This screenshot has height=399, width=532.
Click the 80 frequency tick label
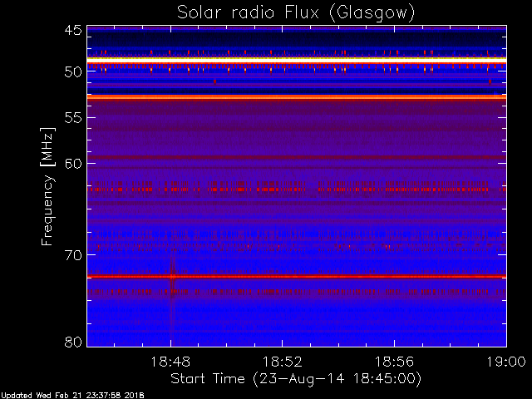point(73,342)
